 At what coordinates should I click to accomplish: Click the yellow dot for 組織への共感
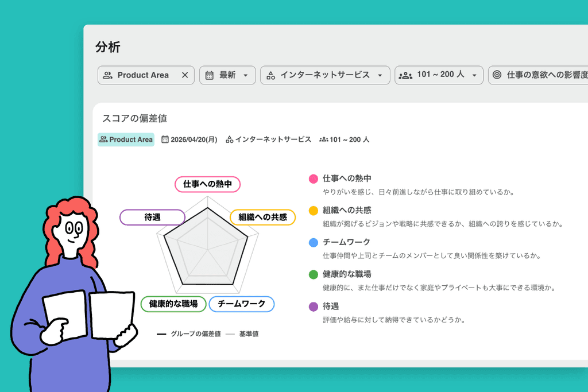314,211
